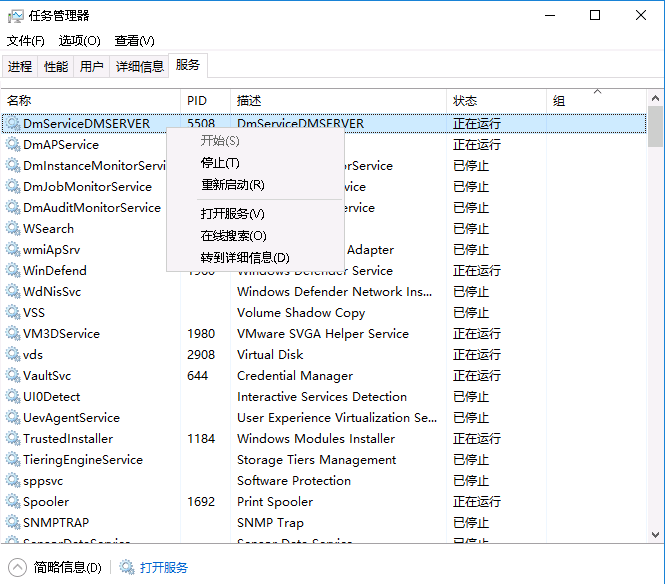
Task: Click the Volume Shadow Copy description
Action: [x=301, y=312]
